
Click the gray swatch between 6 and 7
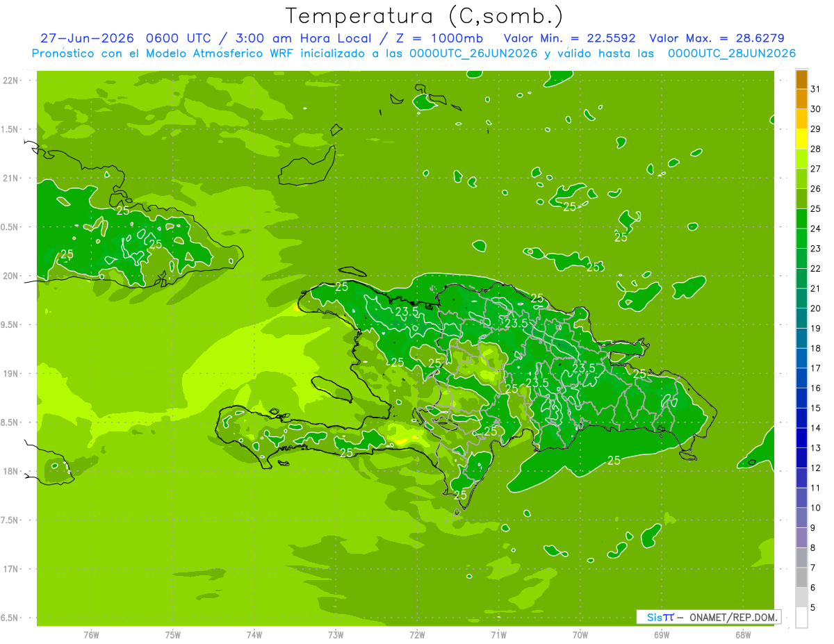point(801,578)
